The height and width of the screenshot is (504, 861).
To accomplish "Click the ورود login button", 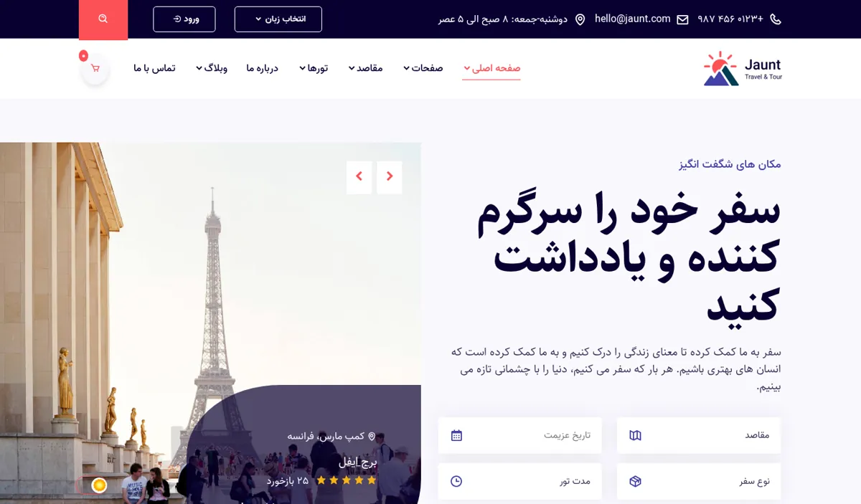I will click(184, 19).
